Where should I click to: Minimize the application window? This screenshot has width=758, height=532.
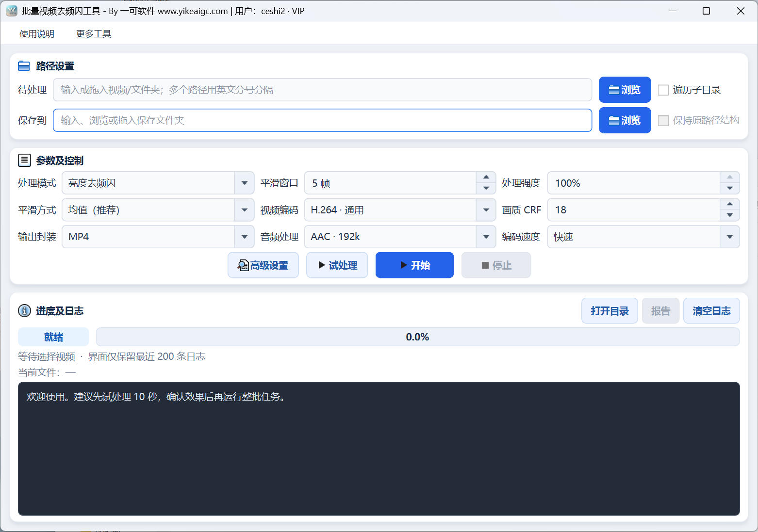click(x=673, y=11)
